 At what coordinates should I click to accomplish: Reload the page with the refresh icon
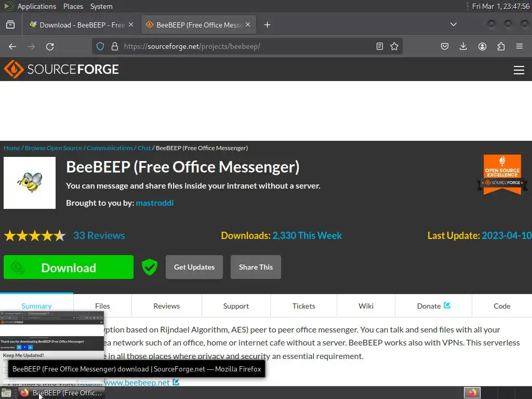(50, 46)
